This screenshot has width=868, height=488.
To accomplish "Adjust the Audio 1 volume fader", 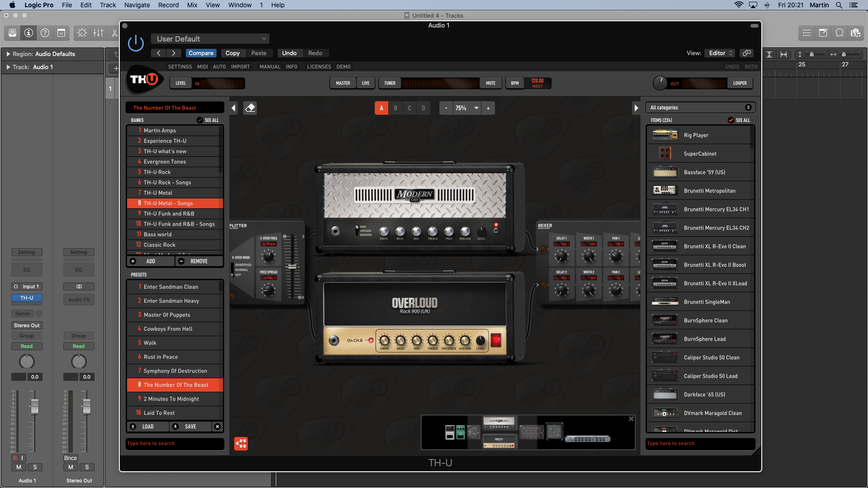I will [34, 406].
